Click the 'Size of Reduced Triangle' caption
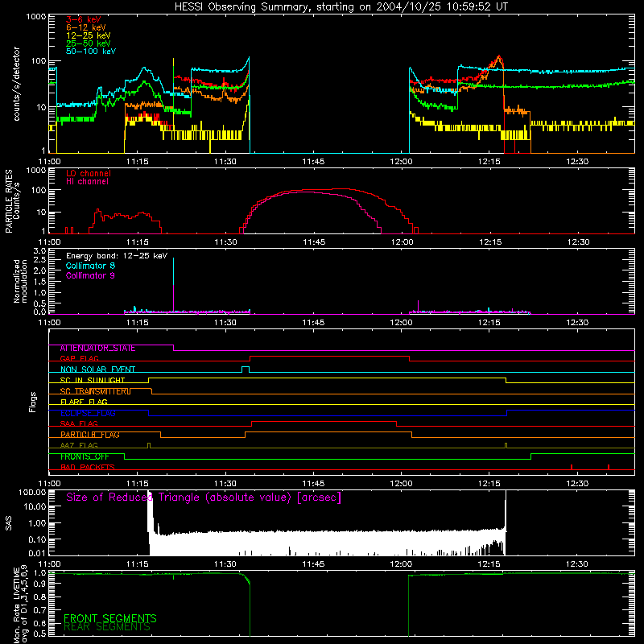The image size is (644, 644). point(204,497)
